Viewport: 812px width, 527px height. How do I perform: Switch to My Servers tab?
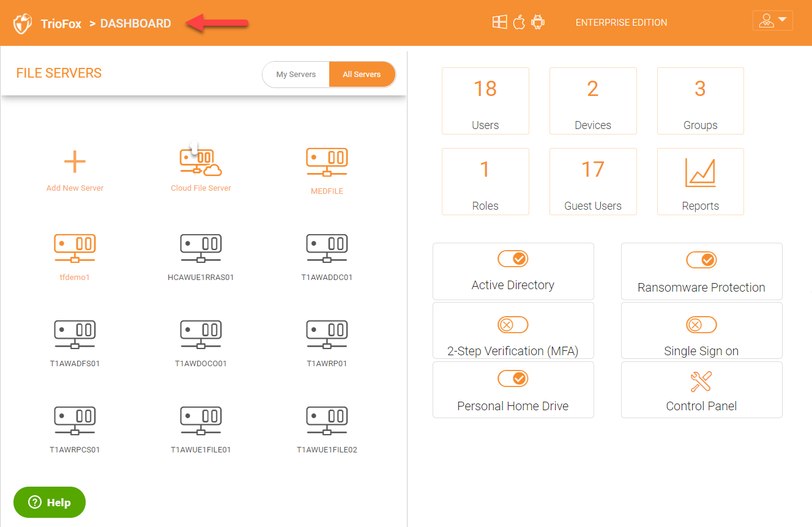[296, 75]
